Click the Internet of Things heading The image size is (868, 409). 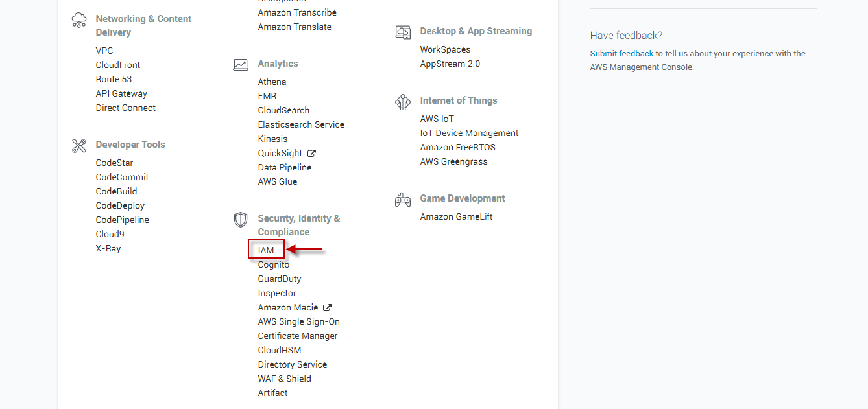point(459,100)
